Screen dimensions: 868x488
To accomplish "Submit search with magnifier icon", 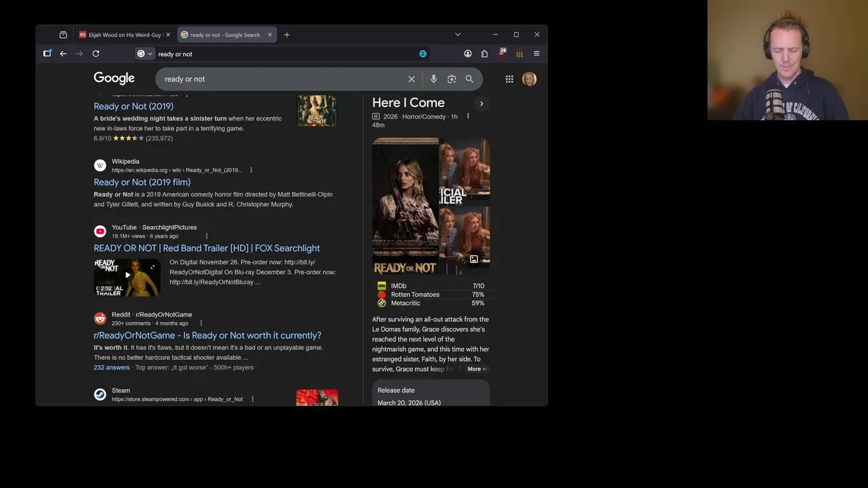I will pyautogui.click(x=469, y=79).
